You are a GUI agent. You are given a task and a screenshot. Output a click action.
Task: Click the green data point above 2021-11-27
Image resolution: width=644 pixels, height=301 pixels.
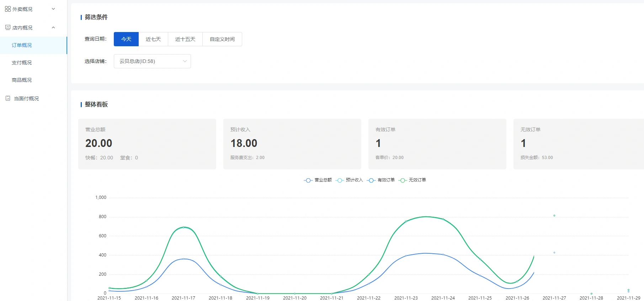click(554, 216)
